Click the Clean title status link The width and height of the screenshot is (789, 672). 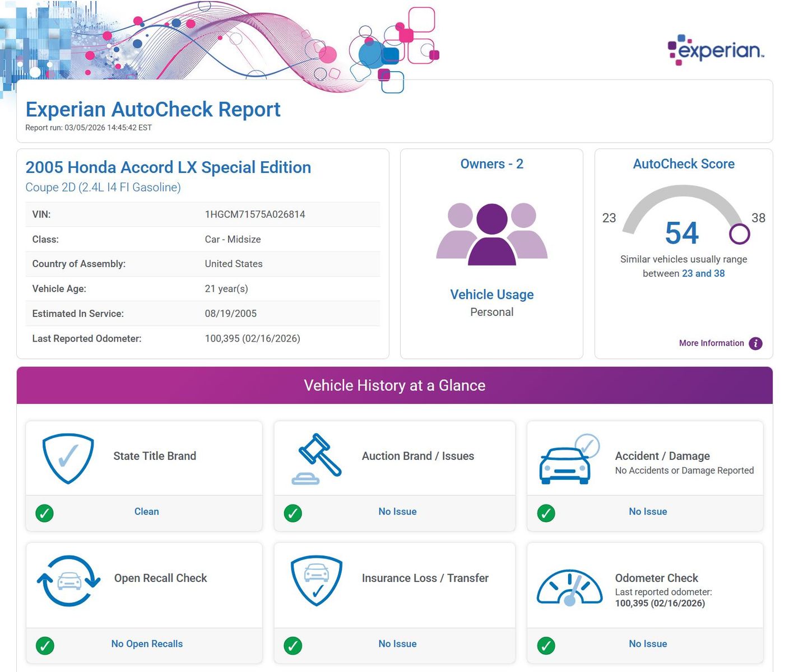[146, 512]
